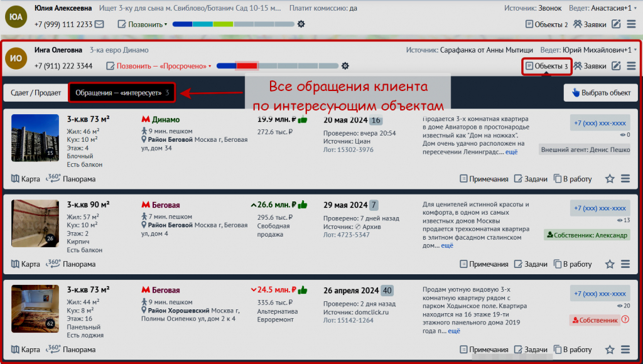Click В работу for the 24.5 млн listing

click(x=573, y=350)
